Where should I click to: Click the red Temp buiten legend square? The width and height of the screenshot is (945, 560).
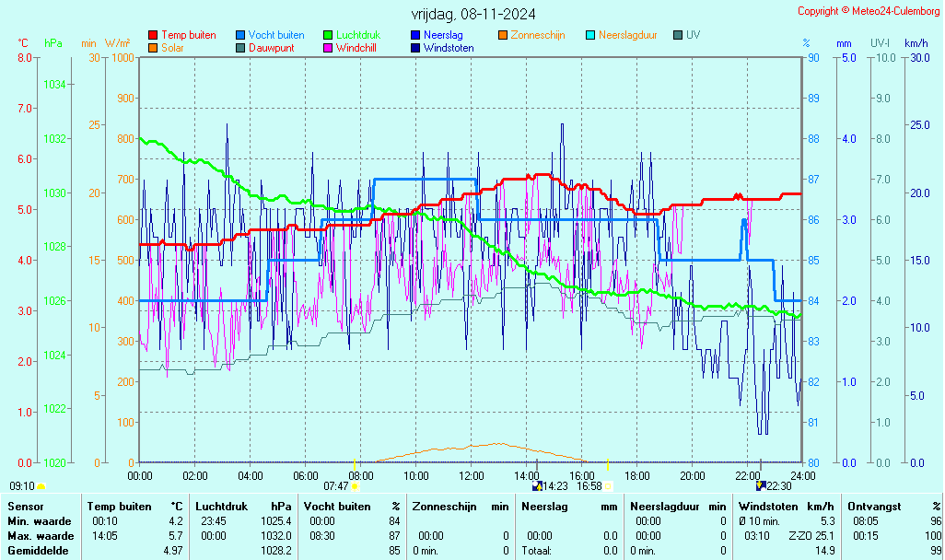153,35
